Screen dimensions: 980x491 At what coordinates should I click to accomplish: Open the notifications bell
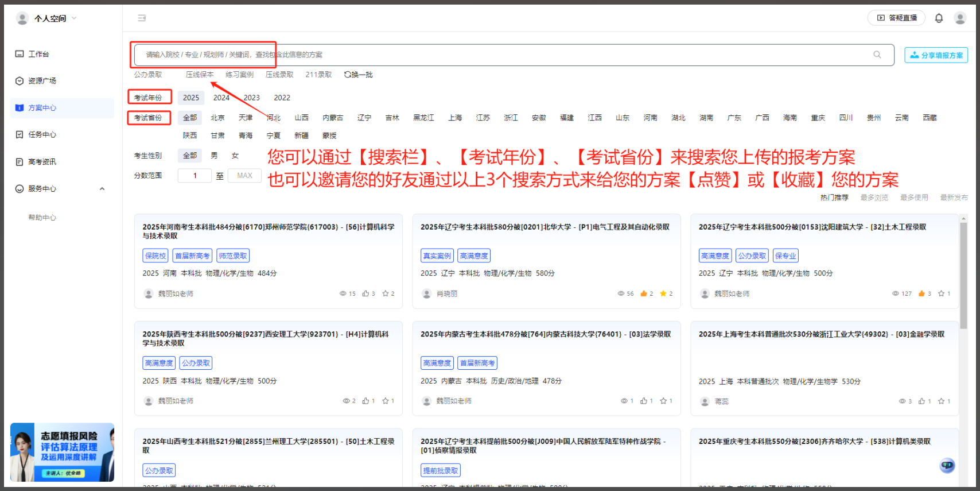click(939, 18)
